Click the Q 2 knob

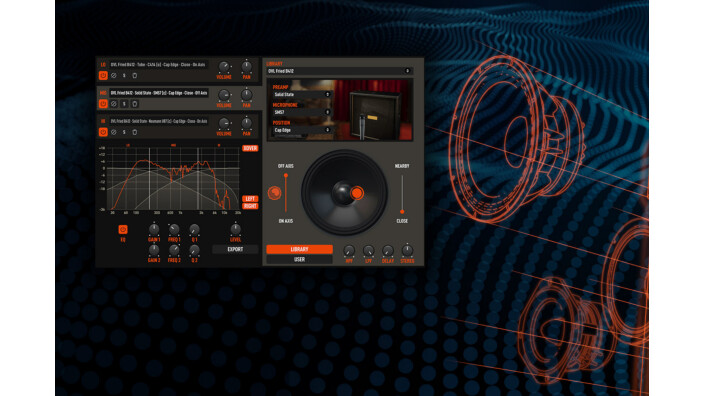194,250
